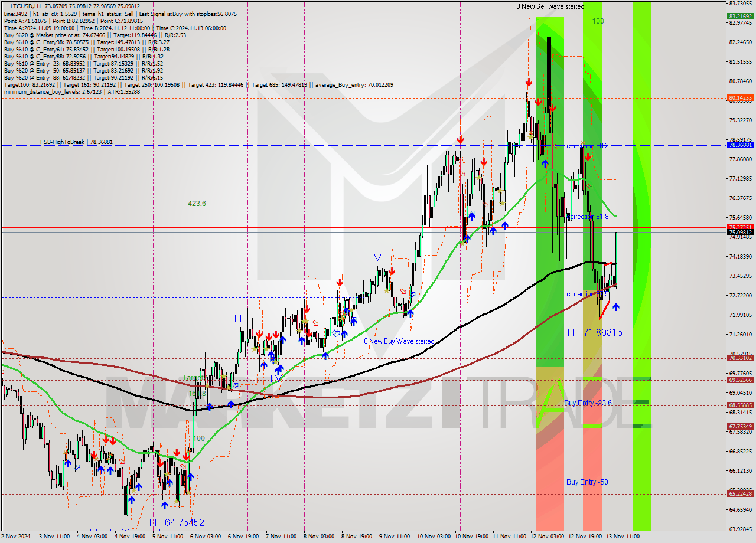This screenshot has width=756, height=543.
Task: Click the '12 Nov 03:00' time axis label
Action: (548, 537)
